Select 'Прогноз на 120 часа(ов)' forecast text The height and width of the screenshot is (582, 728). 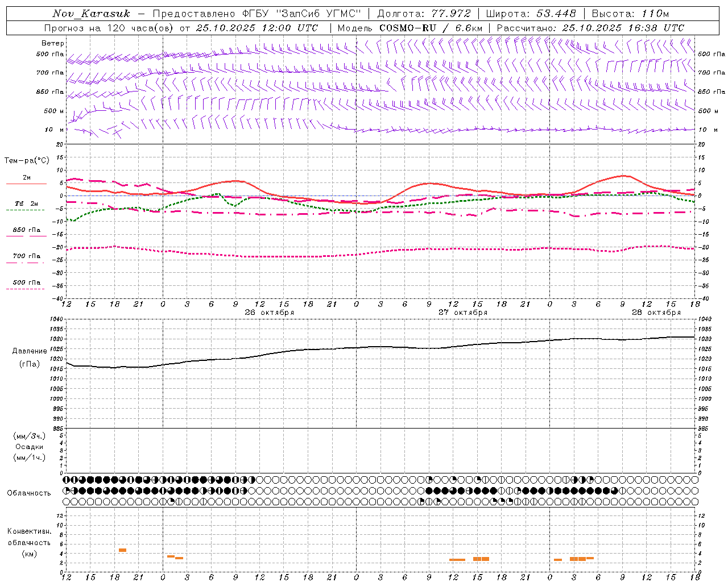pos(109,28)
